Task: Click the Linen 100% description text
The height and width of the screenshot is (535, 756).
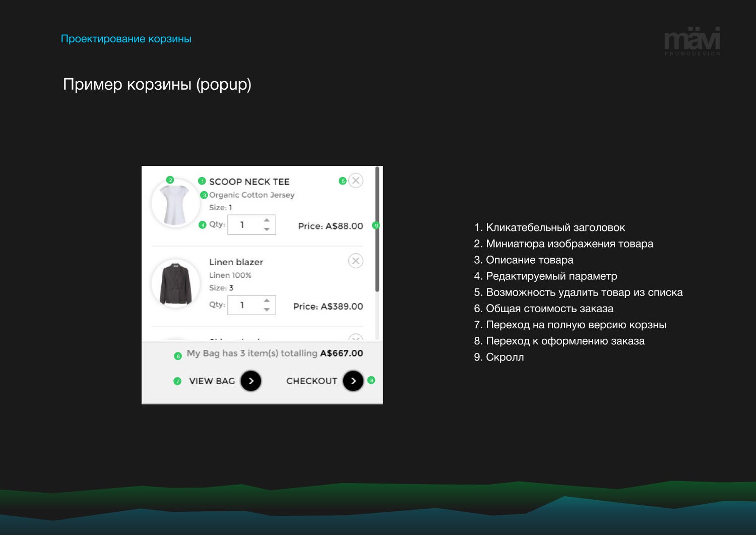Action: (x=230, y=275)
